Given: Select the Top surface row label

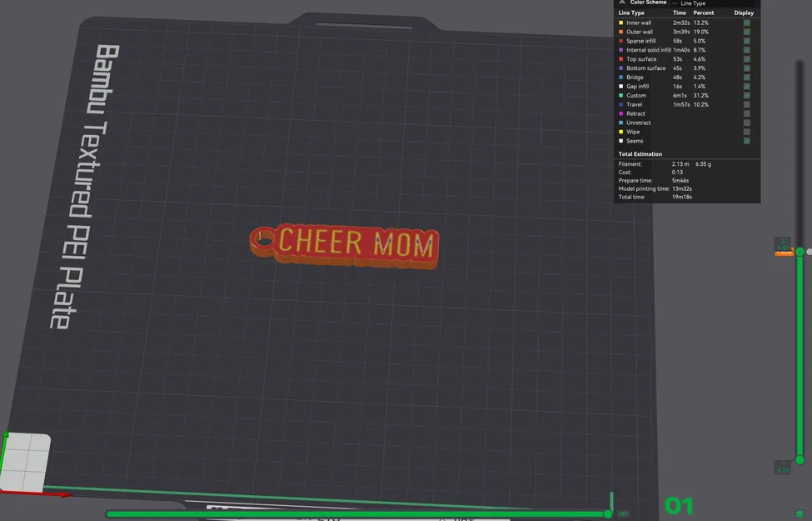Looking at the screenshot, I should (641, 59).
